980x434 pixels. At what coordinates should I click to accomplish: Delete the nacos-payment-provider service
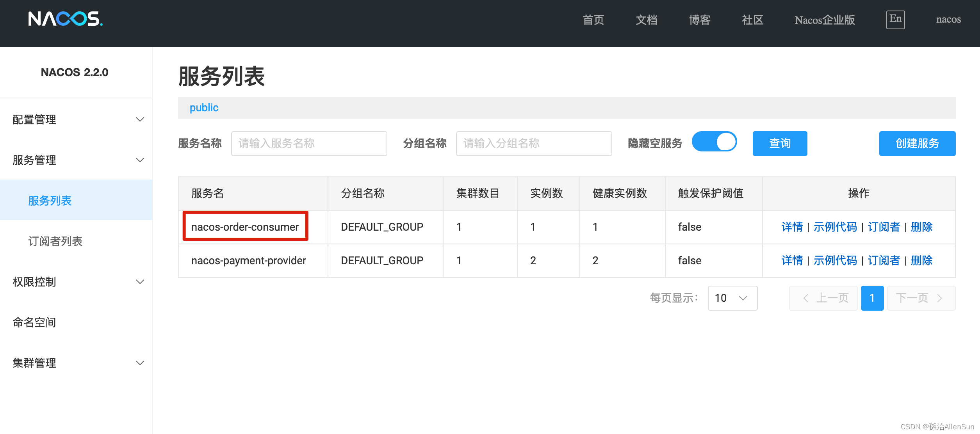click(921, 260)
